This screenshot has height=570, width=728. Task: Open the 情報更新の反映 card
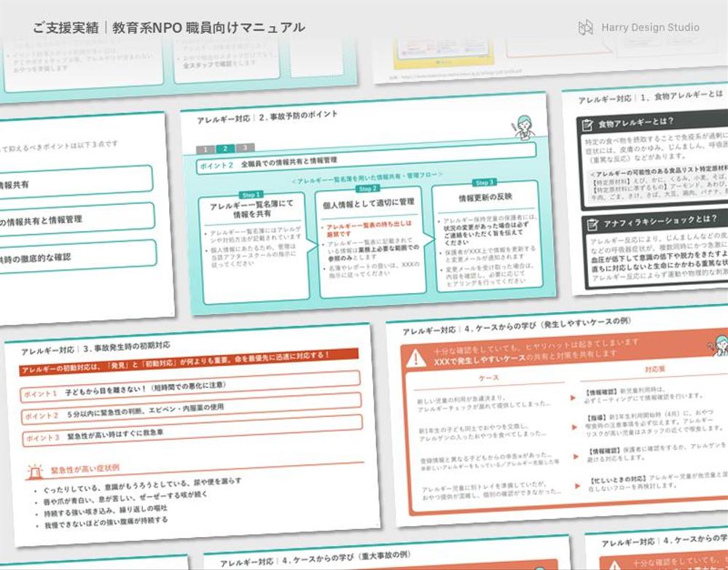(487, 236)
